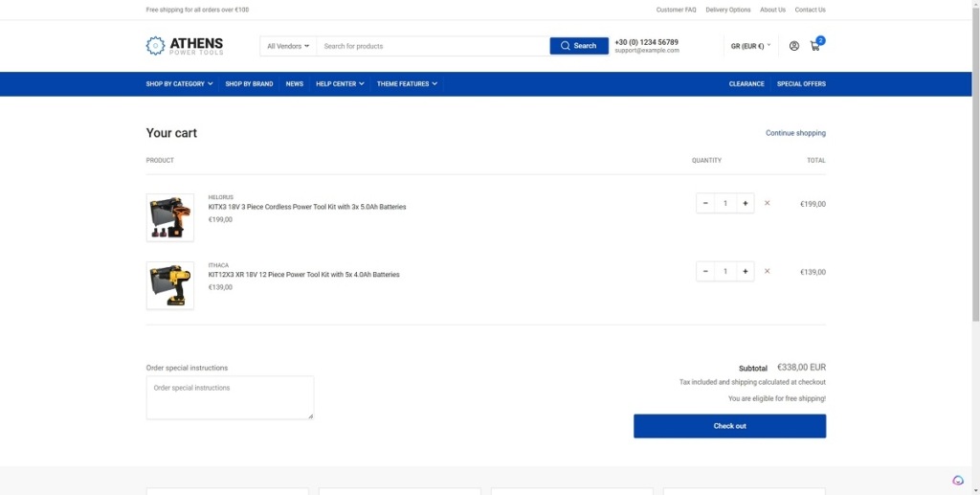
Task: Open the Helorus KITX3 product thumbnail
Action: pos(170,217)
